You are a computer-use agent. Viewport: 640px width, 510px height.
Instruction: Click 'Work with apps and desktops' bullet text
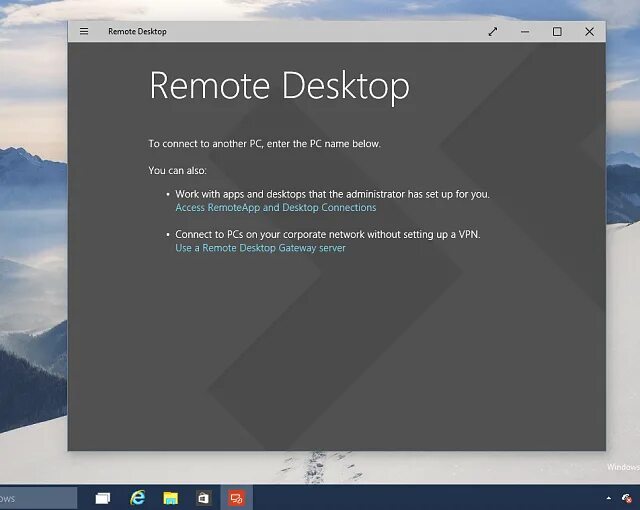click(x=332, y=194)
